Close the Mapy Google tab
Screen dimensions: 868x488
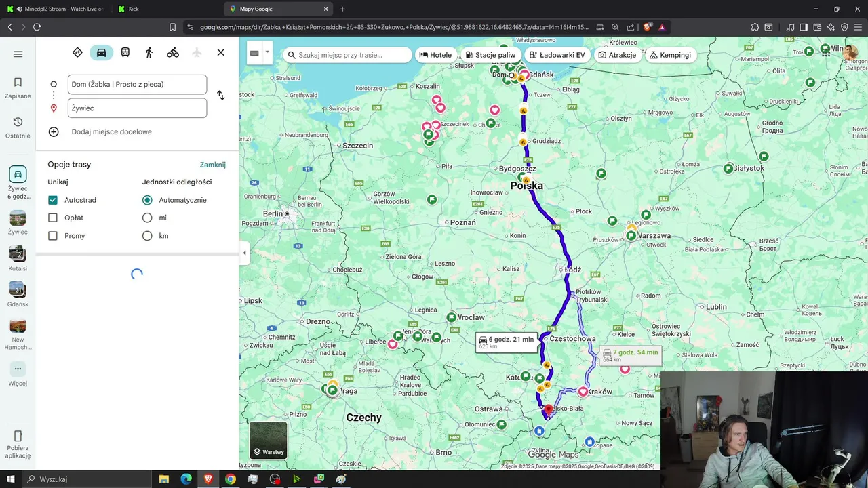pos(326,9)
